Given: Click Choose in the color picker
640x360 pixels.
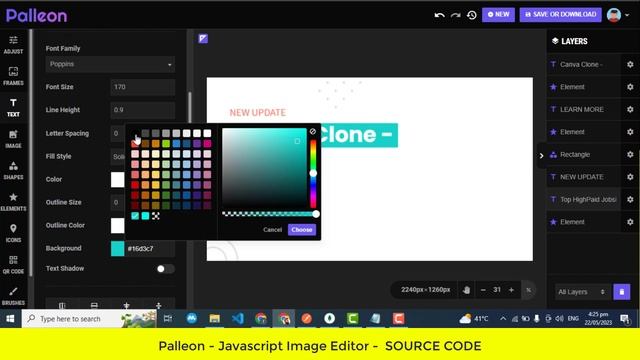Looking at the screenshot, I should click(x=302, y=230).
